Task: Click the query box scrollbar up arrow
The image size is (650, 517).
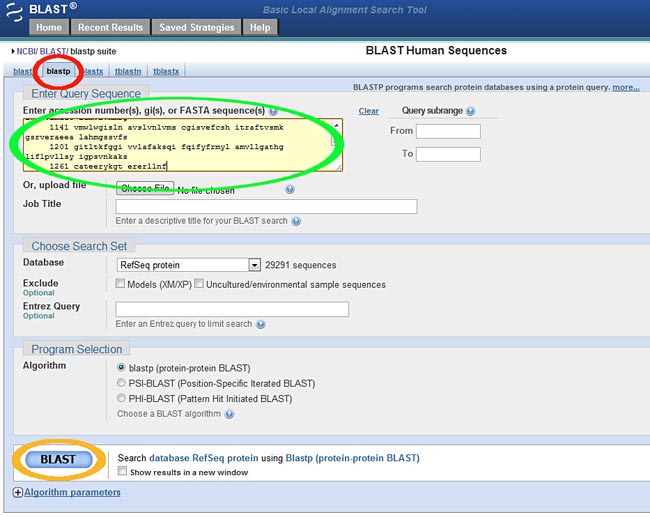Action: click(x=337, y=125)
